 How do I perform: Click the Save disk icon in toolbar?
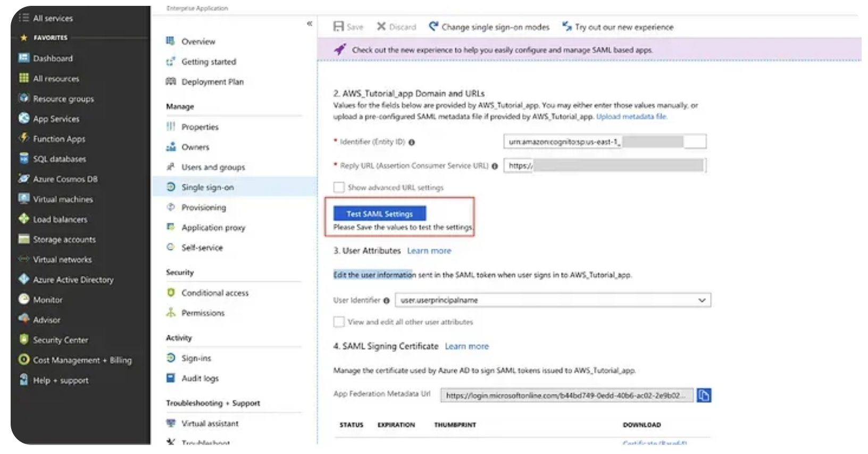coord(338,27)
